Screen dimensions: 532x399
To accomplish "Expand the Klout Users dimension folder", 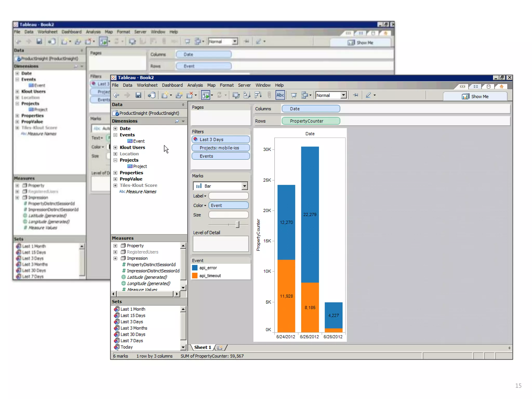I will [x=115, y=148].
